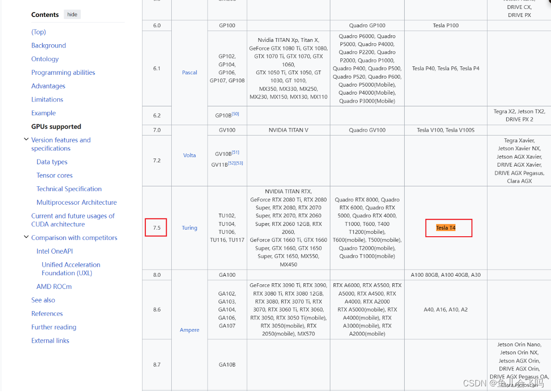
Task: Open Tensor cores subsection
Action: click(55, 176)
